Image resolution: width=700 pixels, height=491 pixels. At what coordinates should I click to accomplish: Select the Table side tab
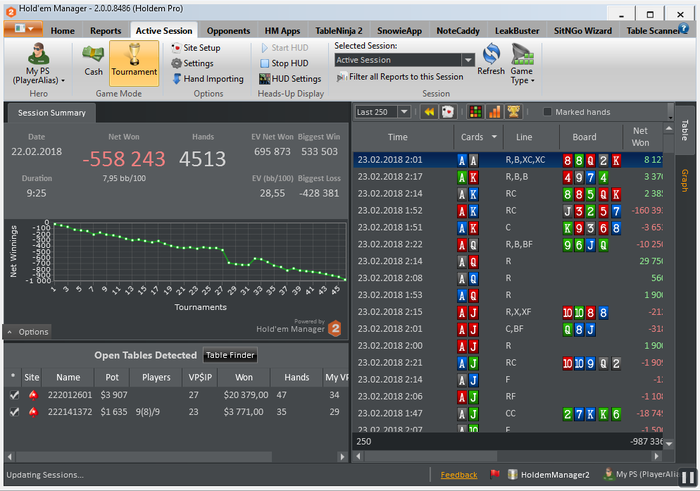[684, 130]
